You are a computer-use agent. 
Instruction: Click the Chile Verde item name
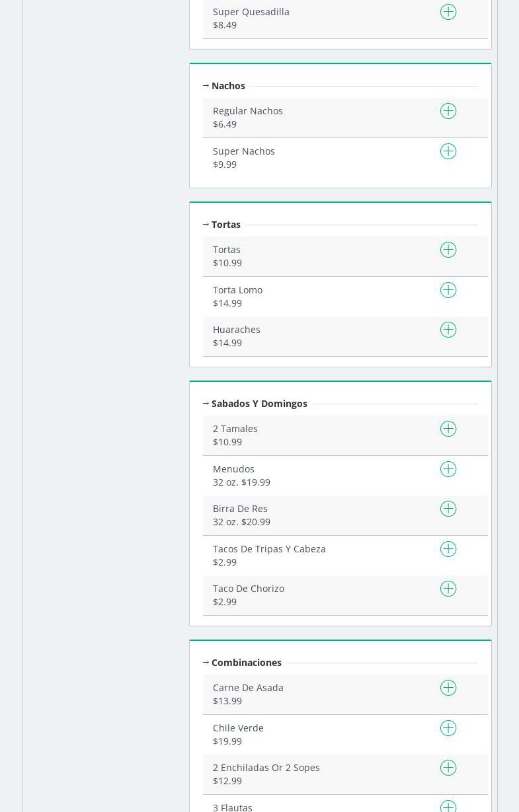pos(238,728)
